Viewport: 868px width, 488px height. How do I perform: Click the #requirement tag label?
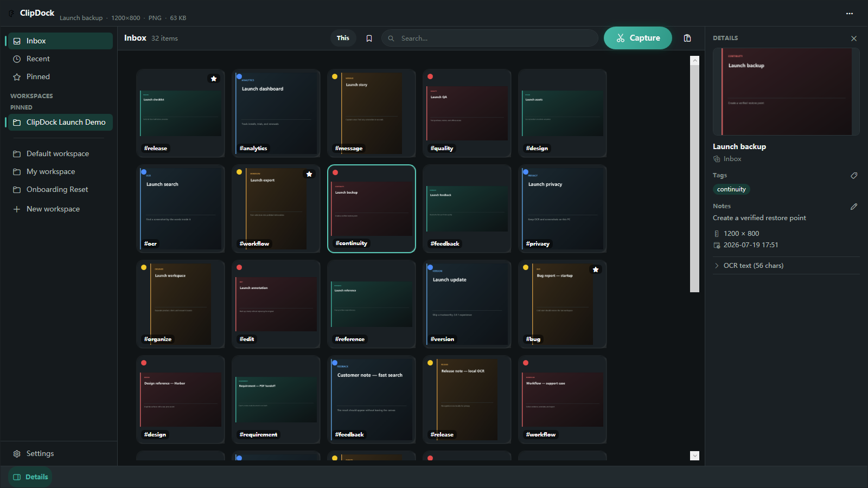point(258,434)
